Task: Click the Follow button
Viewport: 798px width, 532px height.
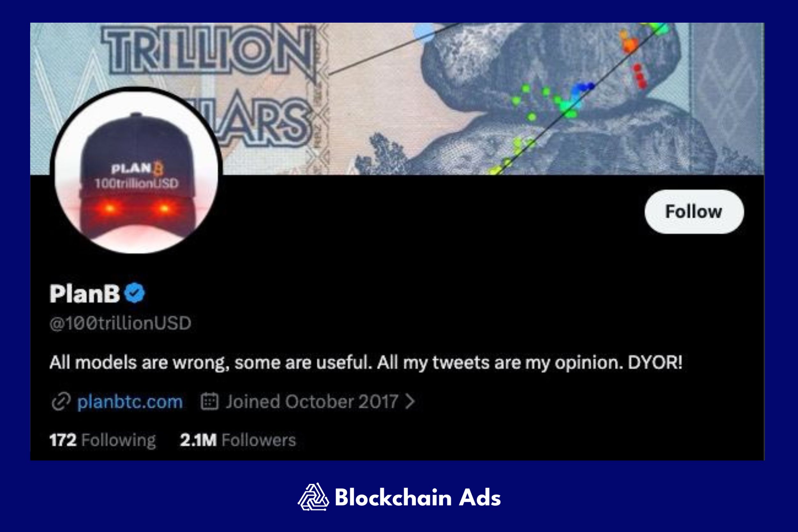Action: [694, 212]
